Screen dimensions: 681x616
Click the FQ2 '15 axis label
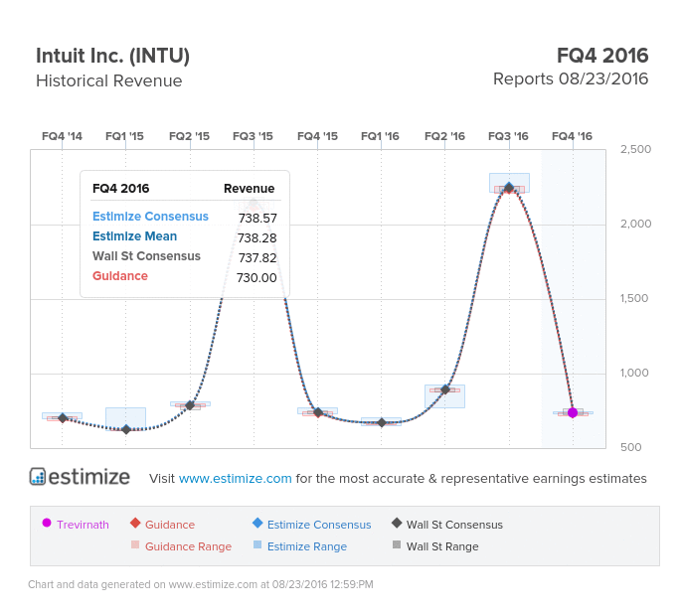[189, 136]
